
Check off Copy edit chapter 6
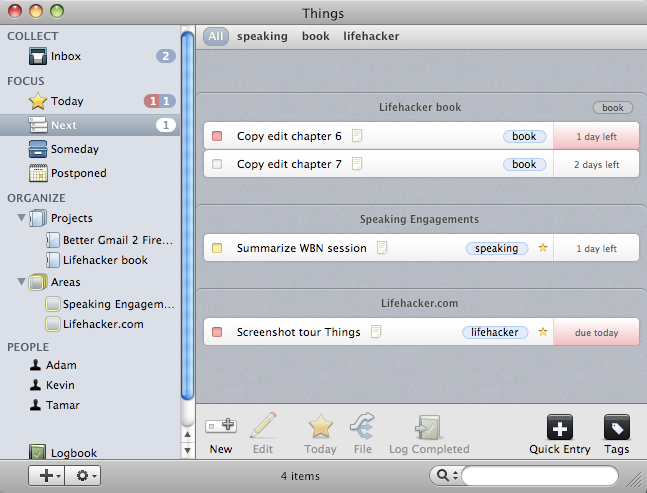[217, 136]
